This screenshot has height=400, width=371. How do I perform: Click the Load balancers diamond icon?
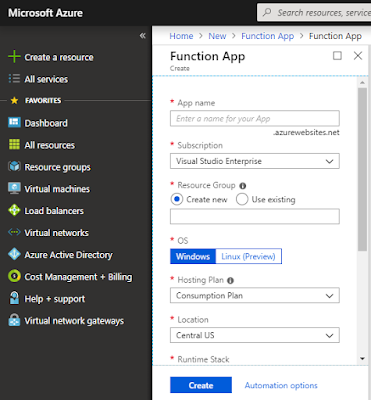click(14, 210)
